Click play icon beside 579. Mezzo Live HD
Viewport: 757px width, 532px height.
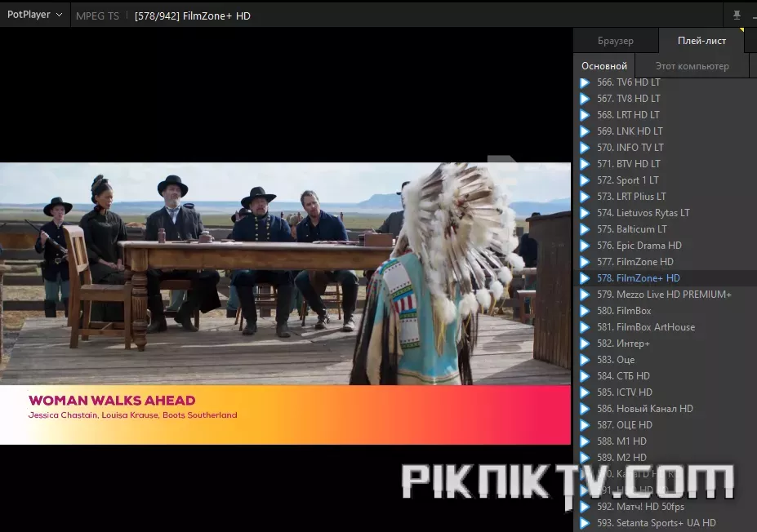coord(585,295)
